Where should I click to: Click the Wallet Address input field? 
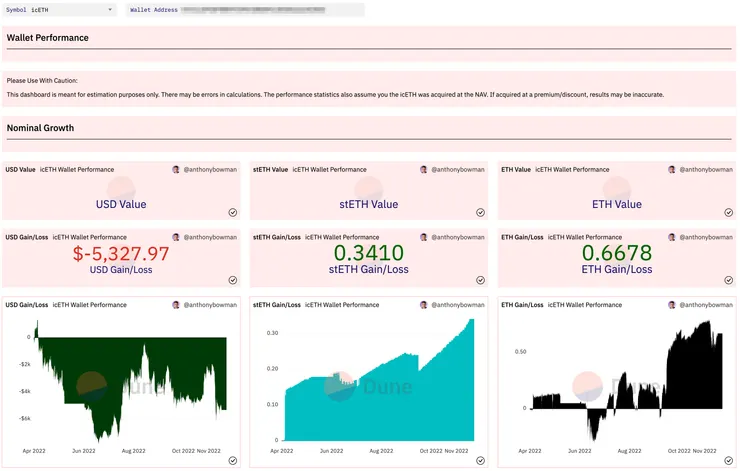coord(245,9)
